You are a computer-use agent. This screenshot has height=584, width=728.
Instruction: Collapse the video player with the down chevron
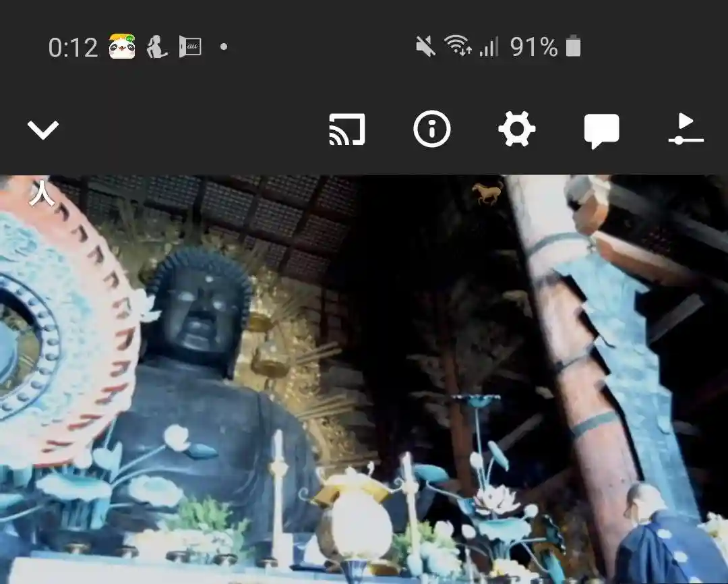click(43, 129)
